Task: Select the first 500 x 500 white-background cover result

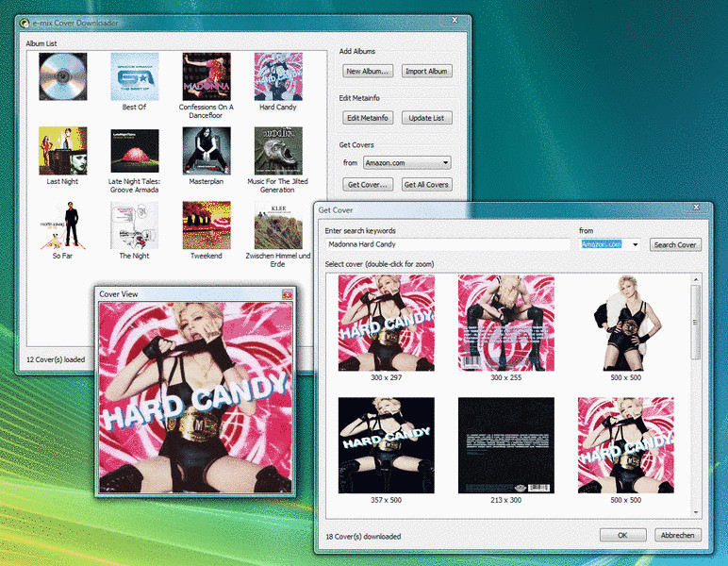Action: [626, 323]
